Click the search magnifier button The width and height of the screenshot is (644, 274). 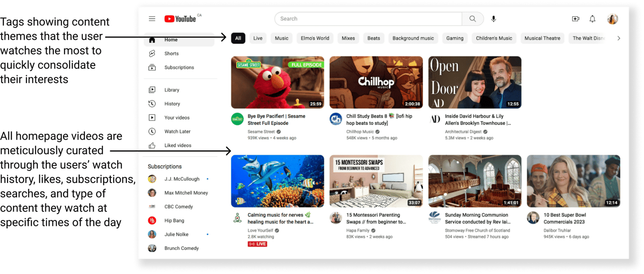click(472, 19)
